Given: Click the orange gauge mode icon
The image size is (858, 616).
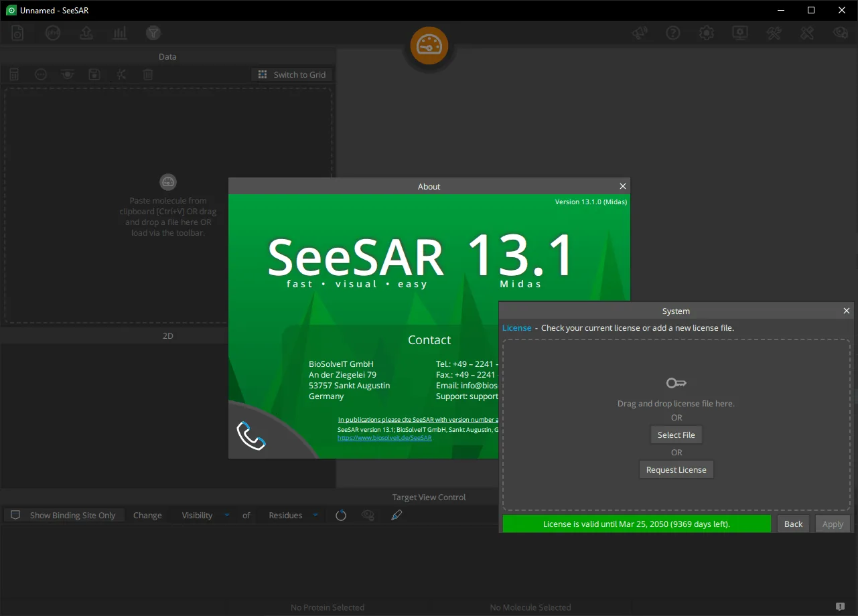Looking at the screenshot, I should [429, 46].
